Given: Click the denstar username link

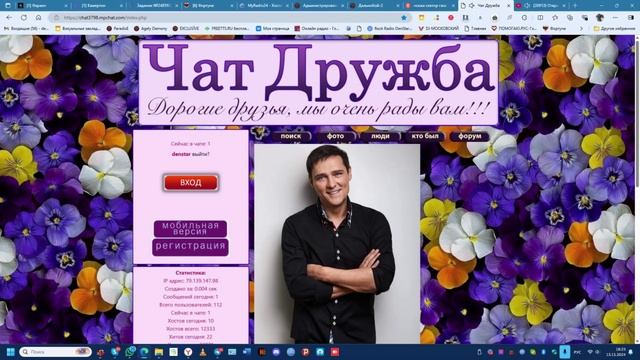Looking at the screenshot, I should pos(181,154).
